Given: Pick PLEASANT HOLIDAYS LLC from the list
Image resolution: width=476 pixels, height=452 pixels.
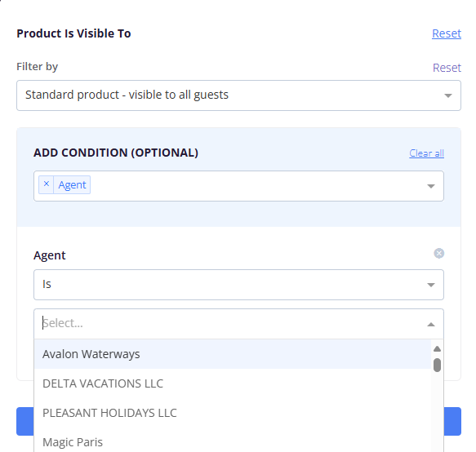Looking at the screenshot, I should point(233,413).
